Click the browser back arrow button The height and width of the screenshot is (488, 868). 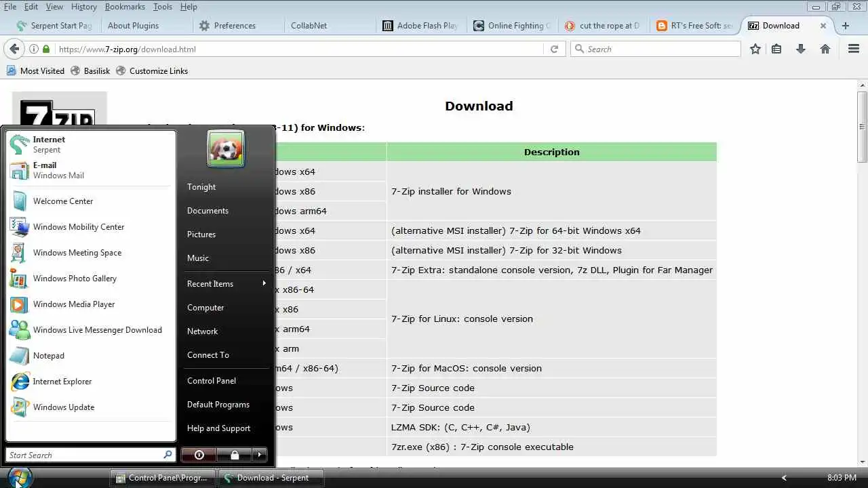14,49
